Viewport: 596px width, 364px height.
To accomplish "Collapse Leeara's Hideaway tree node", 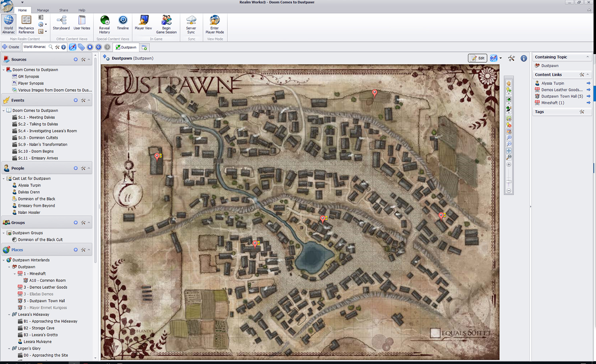I will (9, 314).
